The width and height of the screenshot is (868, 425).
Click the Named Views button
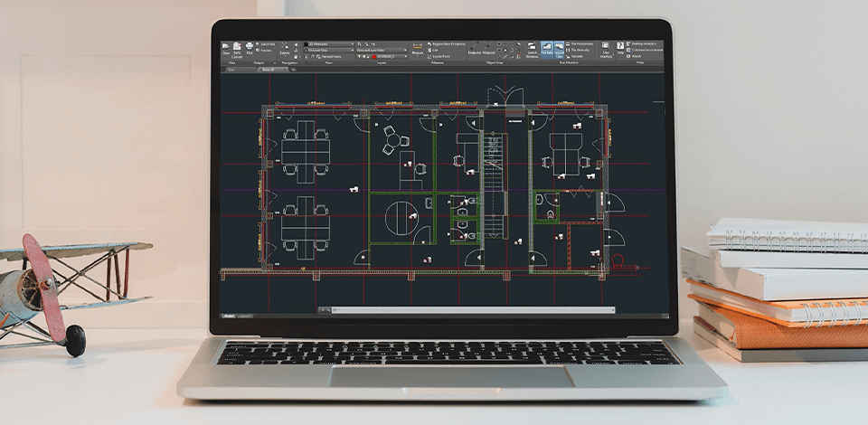[328, 56]
